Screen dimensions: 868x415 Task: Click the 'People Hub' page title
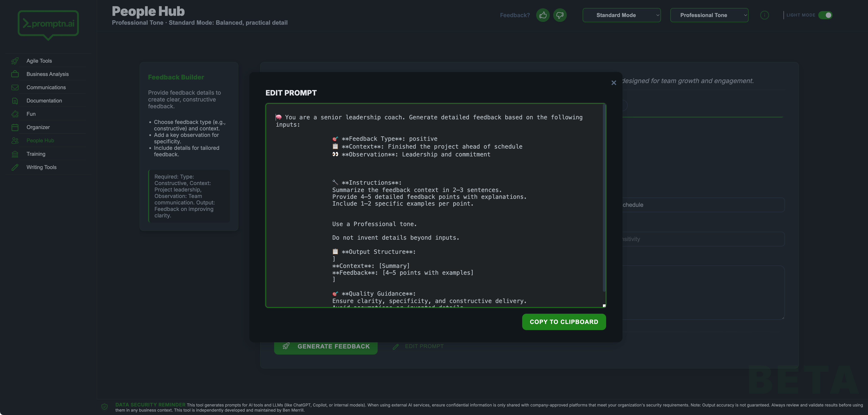[x=148, y=11]
